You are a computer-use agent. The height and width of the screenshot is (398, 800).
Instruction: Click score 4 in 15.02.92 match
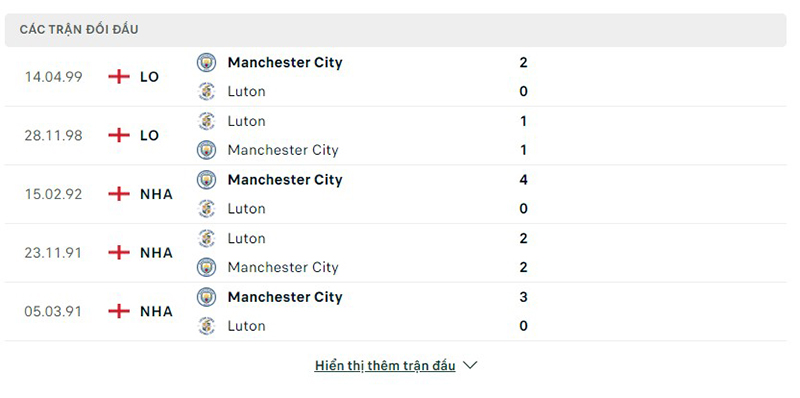click(x=523, y=180)
